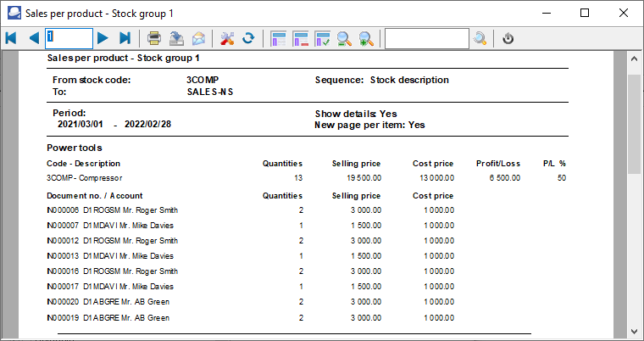The width and height of the screenshot is (644, 341).
Task: Zoom out with the minus magnifier
Action: pos(345,38)
